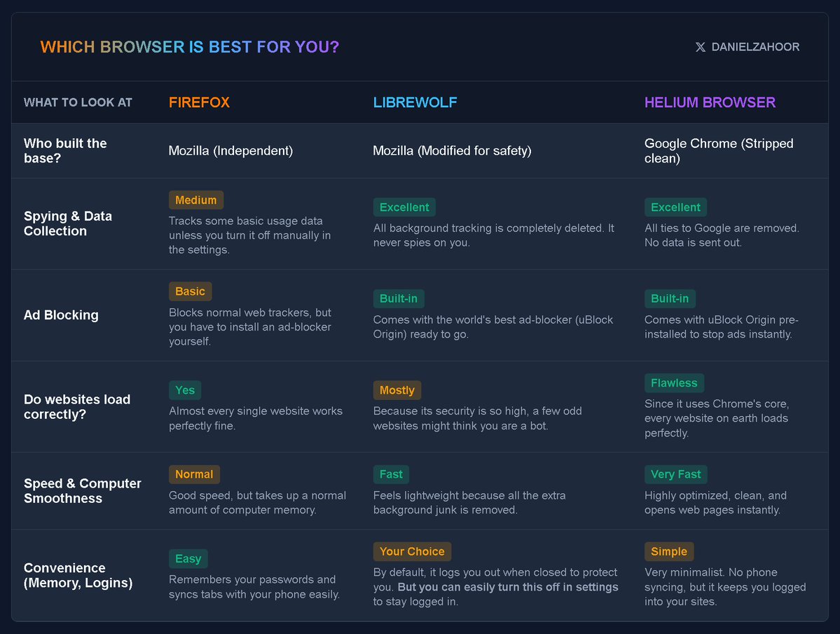Click 'Good speed, but takes up' description
This screenshot has width=840, height=634.
point(257,503)
